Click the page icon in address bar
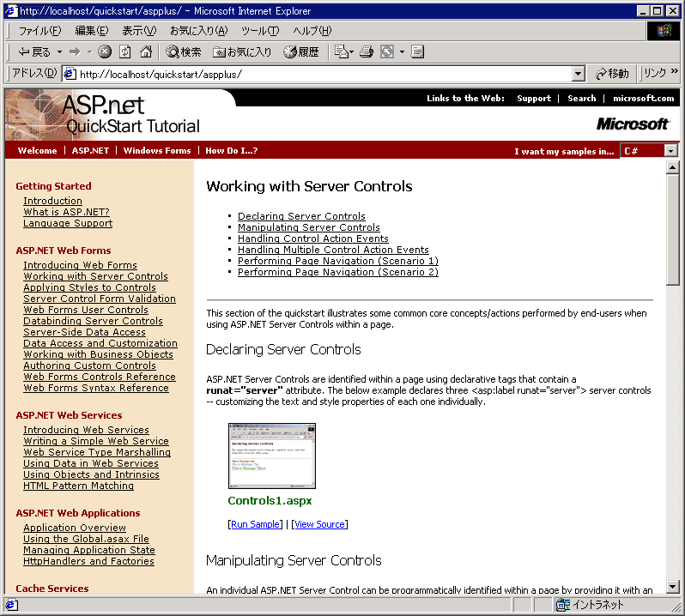685x616 pixels. click(x=70, y=75)
